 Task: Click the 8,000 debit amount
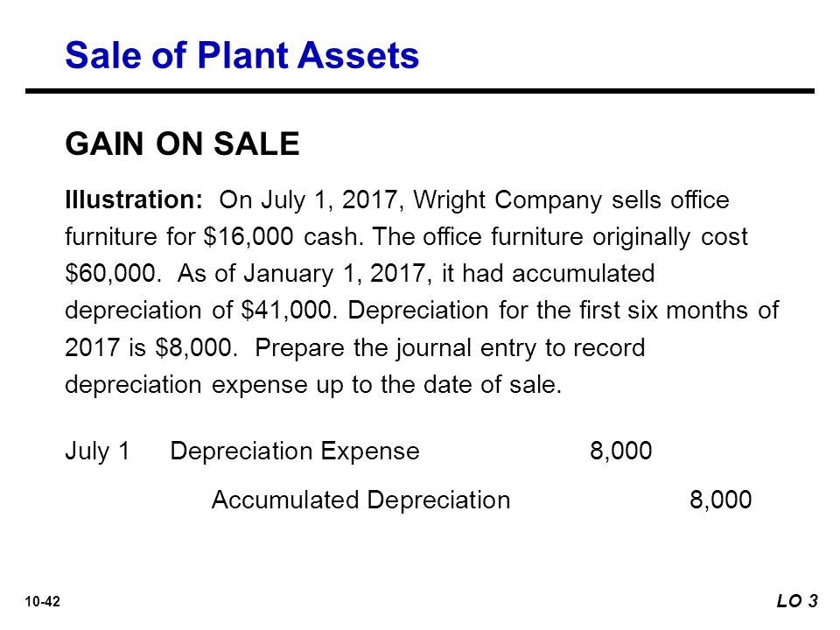pos(621,451)
